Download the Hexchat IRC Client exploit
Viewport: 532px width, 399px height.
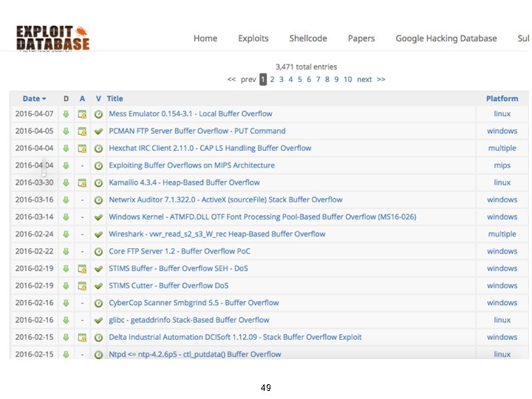[66, 149]
